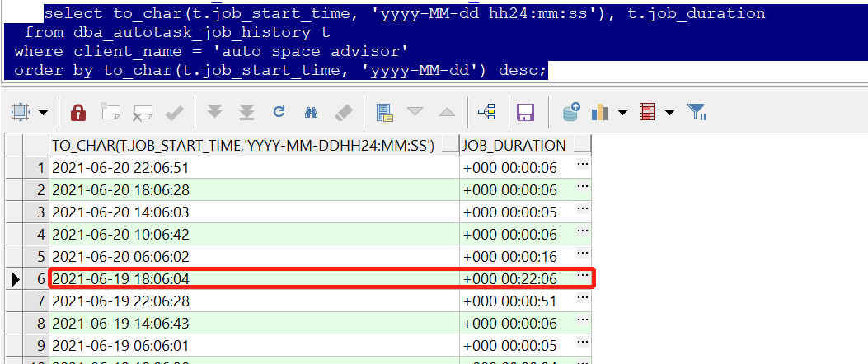Click the linked query tree icon
868x364 pixels.
(x=486, y=112)
